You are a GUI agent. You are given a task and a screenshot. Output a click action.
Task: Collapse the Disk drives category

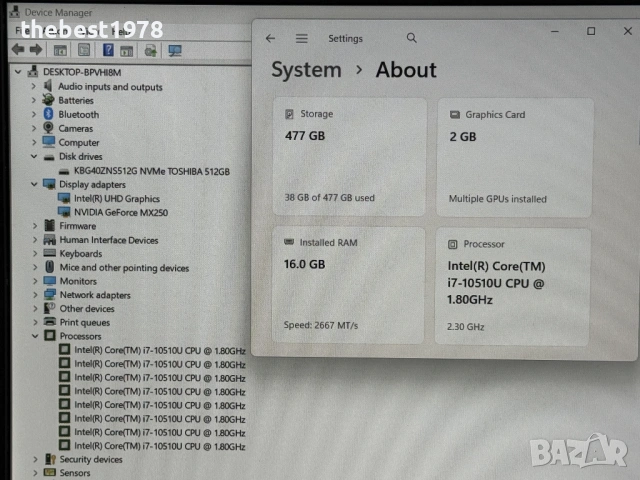(x=34, y=157)
